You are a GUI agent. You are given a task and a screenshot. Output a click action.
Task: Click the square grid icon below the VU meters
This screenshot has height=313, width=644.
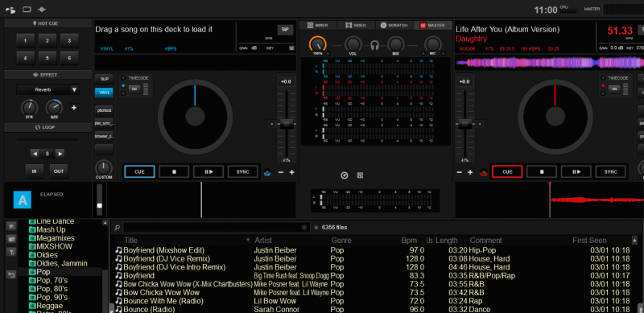point(360,175)
